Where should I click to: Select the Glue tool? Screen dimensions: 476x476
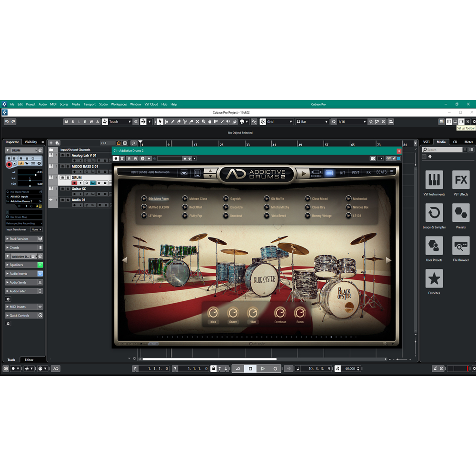point(191,122)
